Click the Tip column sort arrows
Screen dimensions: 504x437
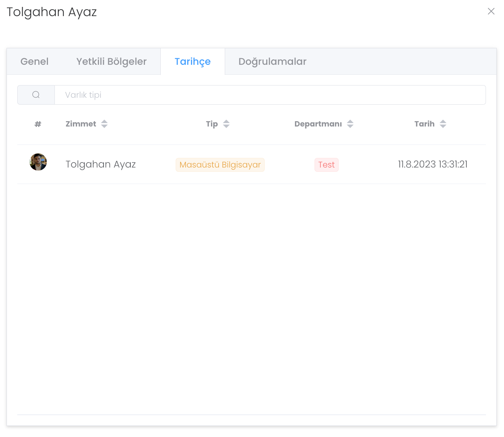(226, 124)
